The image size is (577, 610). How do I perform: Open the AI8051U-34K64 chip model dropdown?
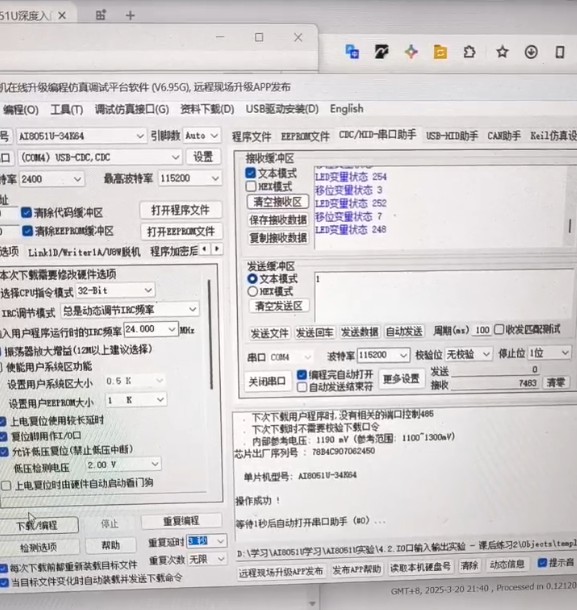[81, 136]
